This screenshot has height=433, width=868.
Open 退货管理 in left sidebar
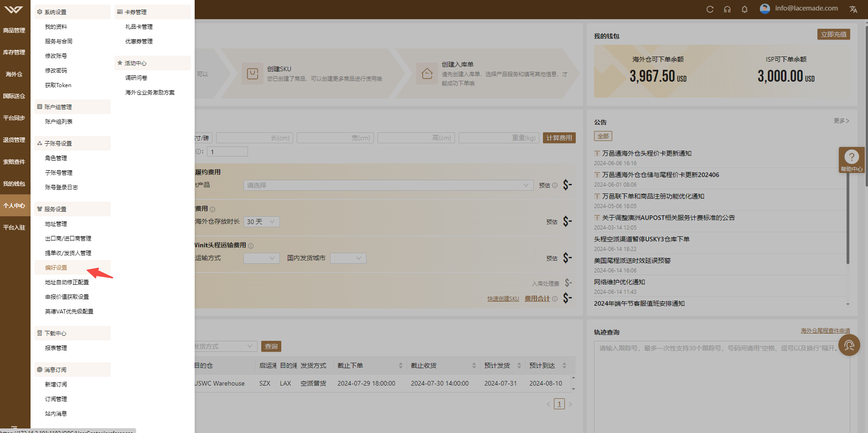pos(14,140)
